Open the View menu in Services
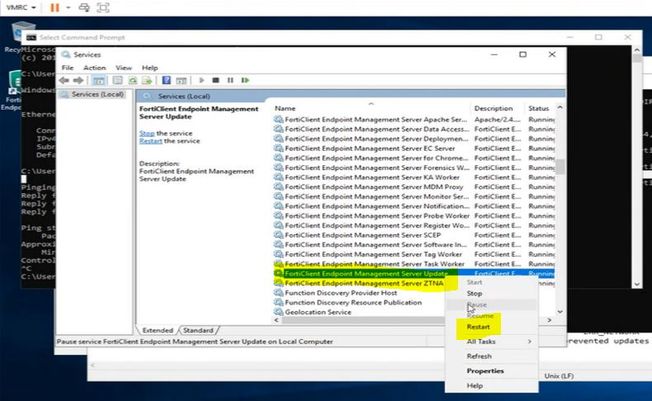The image size is (652, 401). pos(123,67)
